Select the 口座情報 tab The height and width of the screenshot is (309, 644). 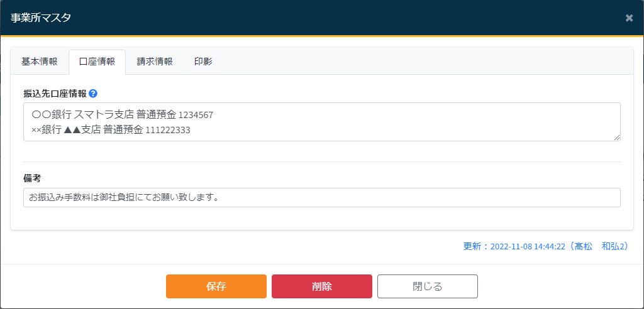97,62
